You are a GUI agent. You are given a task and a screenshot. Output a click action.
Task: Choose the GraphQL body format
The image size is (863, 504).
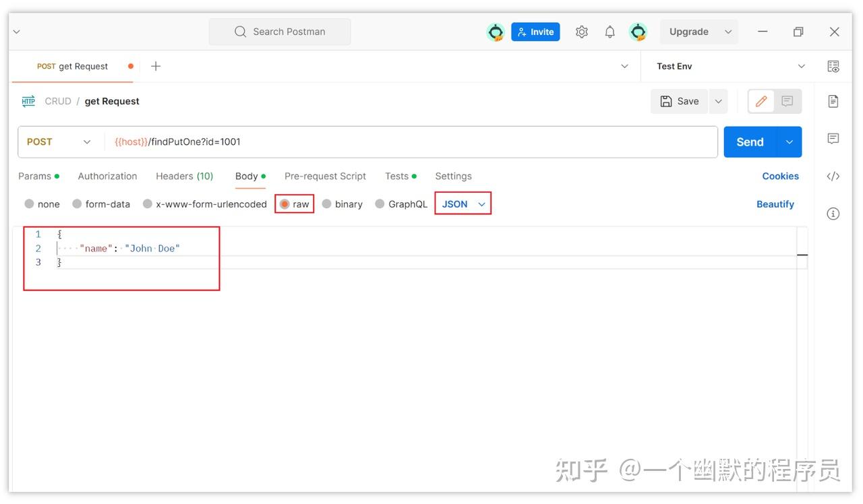point(401,203)
